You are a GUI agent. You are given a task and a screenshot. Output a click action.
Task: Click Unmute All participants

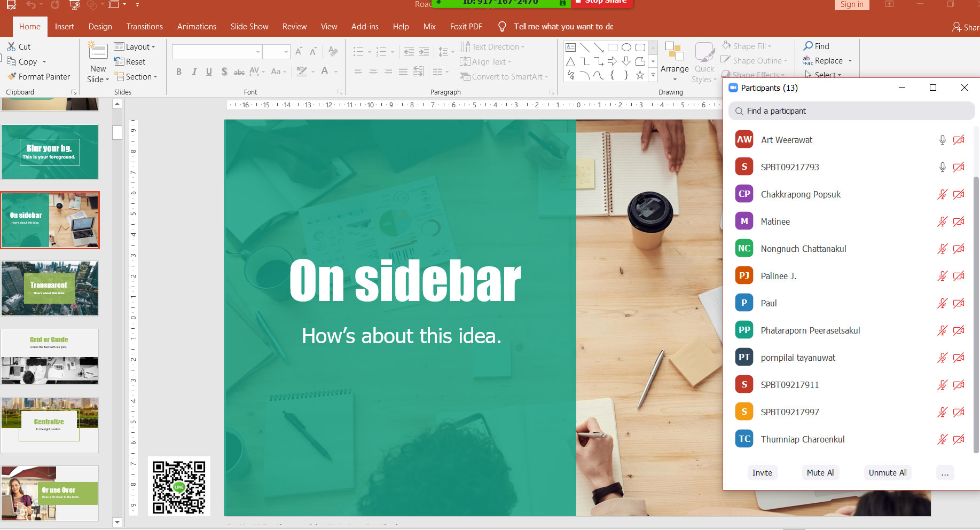click(888, 473)
